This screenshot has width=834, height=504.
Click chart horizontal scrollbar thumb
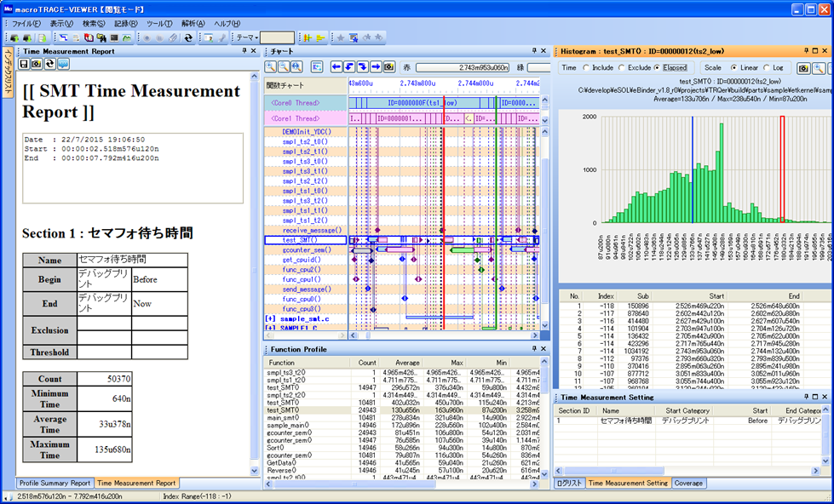pyautogui.click(x=367, y=336)
